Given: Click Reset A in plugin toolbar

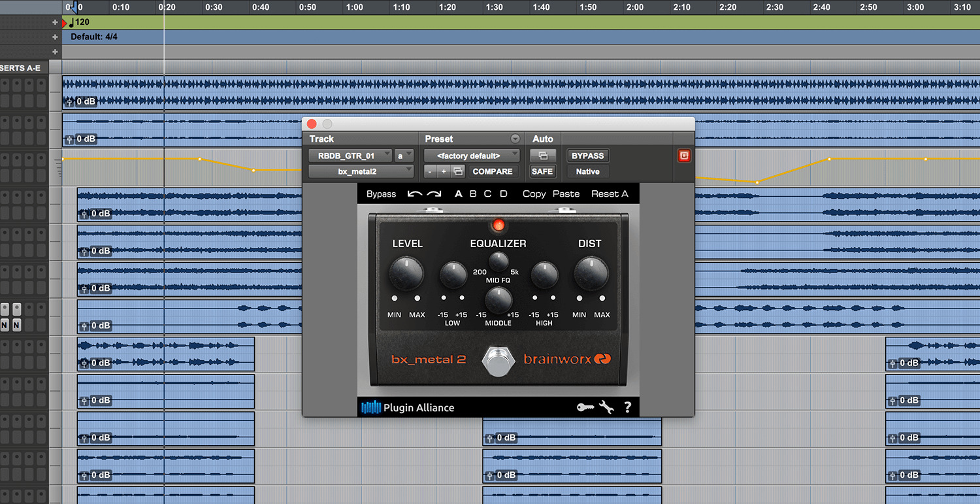Looking at the screenshot, I should pyautogui.click(x=610, y=193).
